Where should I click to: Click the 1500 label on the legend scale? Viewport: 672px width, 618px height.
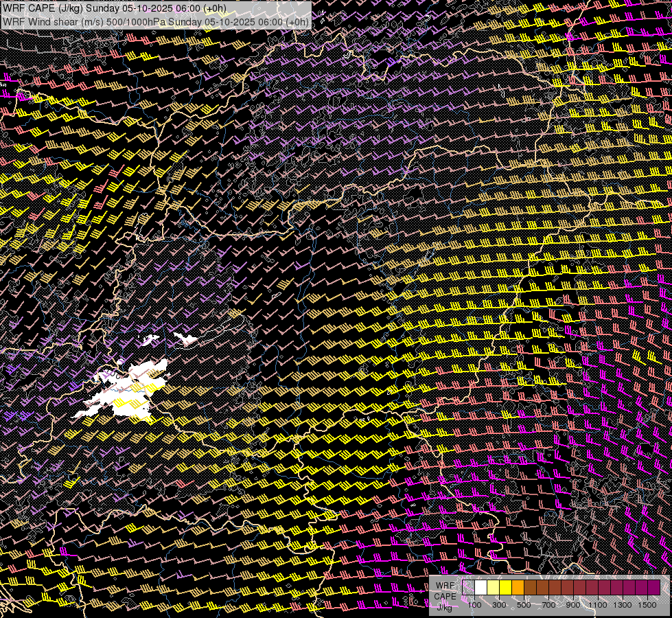(647, 605)
